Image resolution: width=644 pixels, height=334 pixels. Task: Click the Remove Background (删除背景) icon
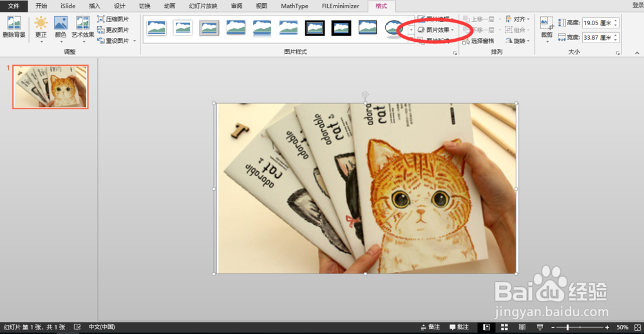point(14,25)
